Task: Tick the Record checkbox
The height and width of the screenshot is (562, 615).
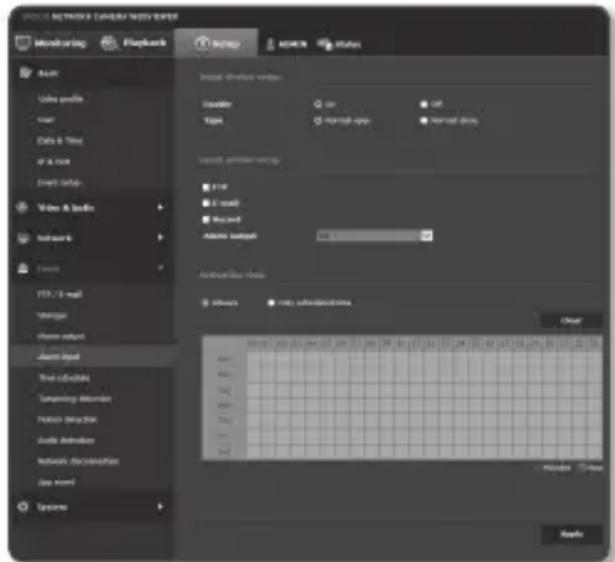Action: (206, 220)
